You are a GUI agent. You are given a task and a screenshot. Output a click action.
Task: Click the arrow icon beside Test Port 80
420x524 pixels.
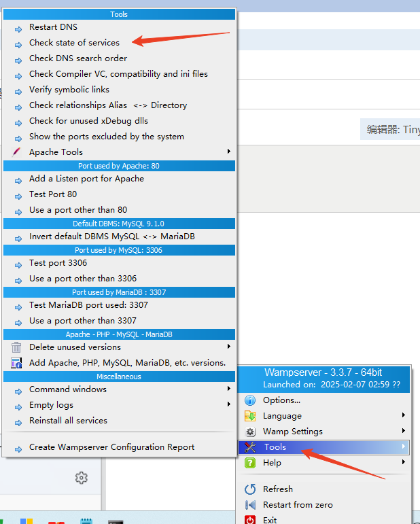coord(18,197)
